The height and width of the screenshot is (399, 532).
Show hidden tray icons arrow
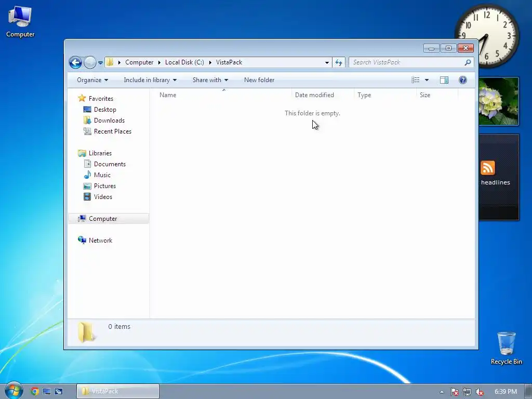442,392
